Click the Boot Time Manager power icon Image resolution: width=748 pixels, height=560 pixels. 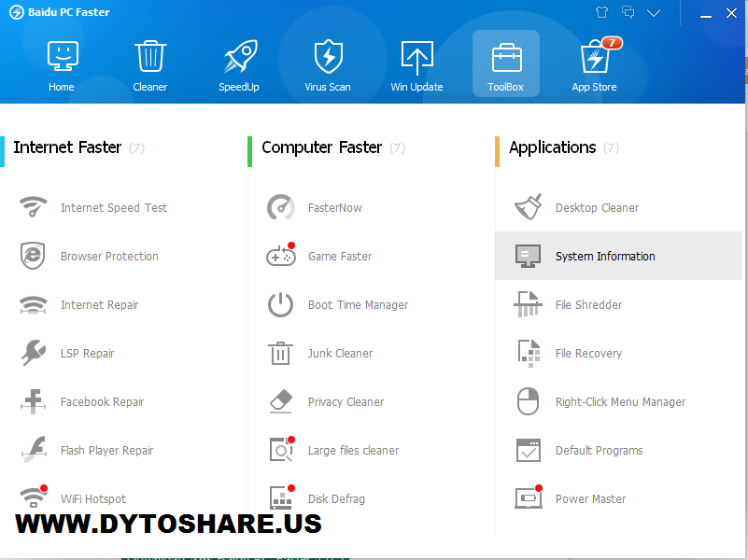(x=280, y=304)
